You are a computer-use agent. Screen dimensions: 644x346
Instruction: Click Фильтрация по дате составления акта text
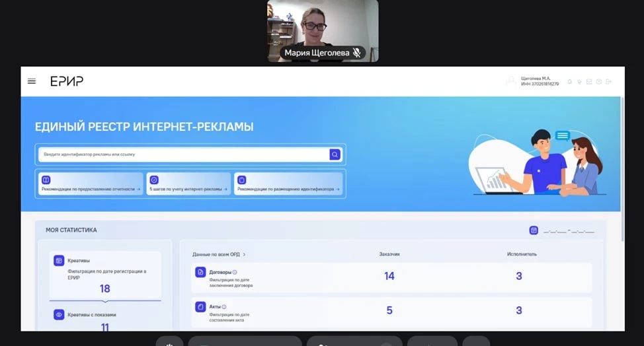229,318
